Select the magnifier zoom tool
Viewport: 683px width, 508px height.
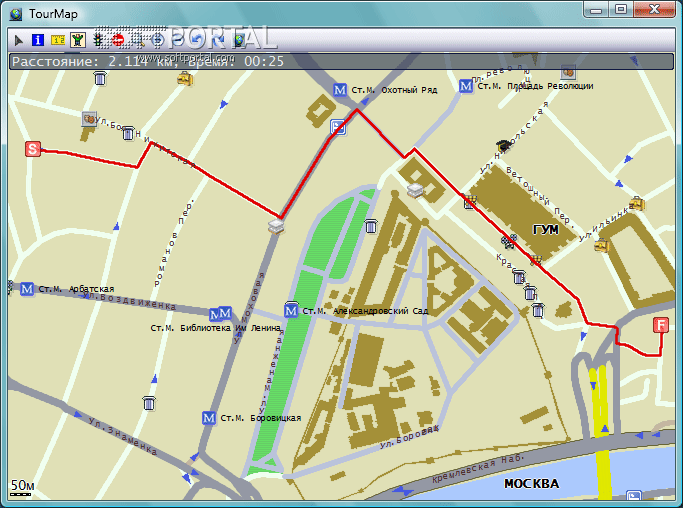click(x=139, y=40)
